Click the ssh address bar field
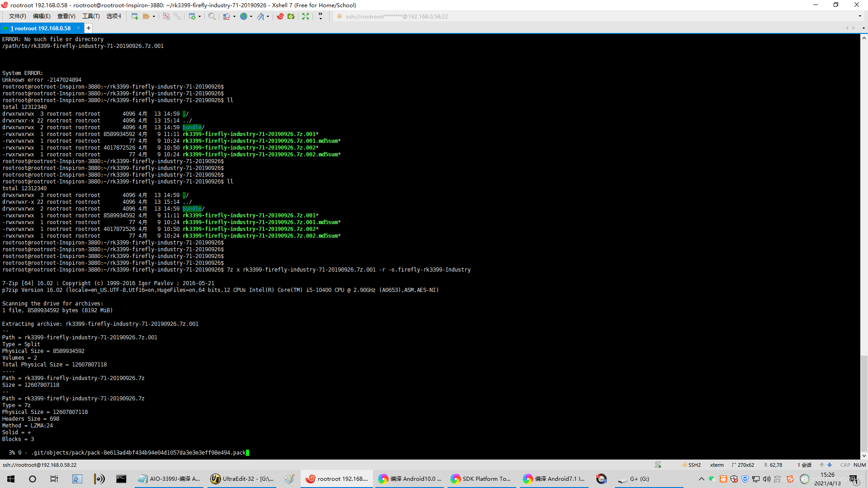868x488 pixels. [x=396, y=16]
